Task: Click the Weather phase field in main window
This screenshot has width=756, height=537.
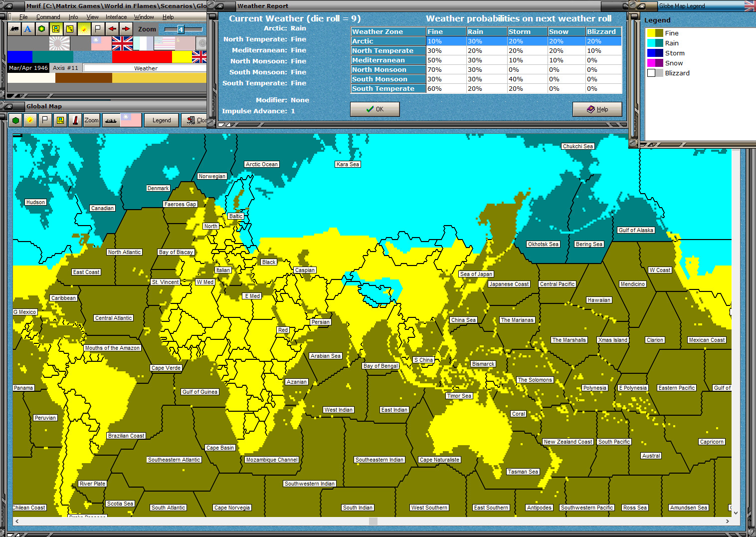Action: pos(146,68)
